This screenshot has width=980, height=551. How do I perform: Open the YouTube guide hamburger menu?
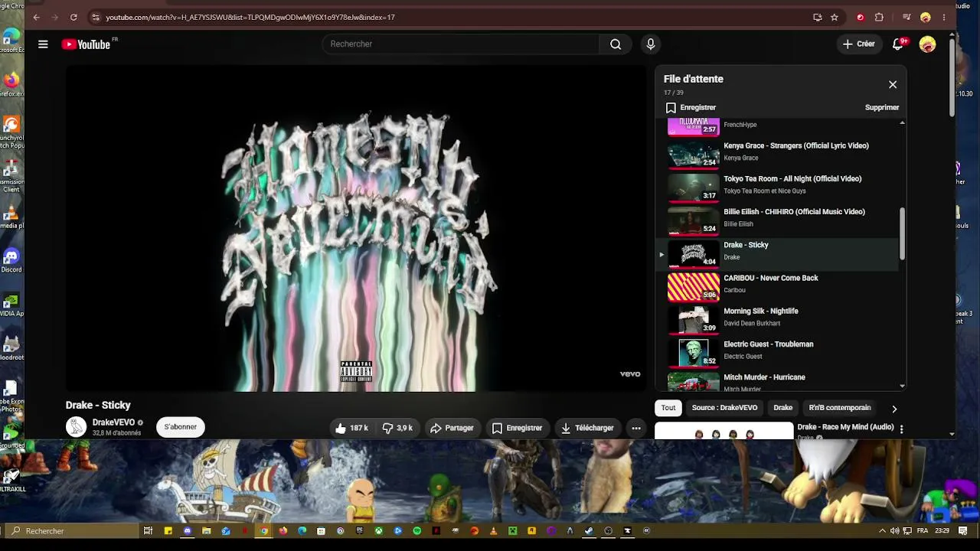pos(43,44)
